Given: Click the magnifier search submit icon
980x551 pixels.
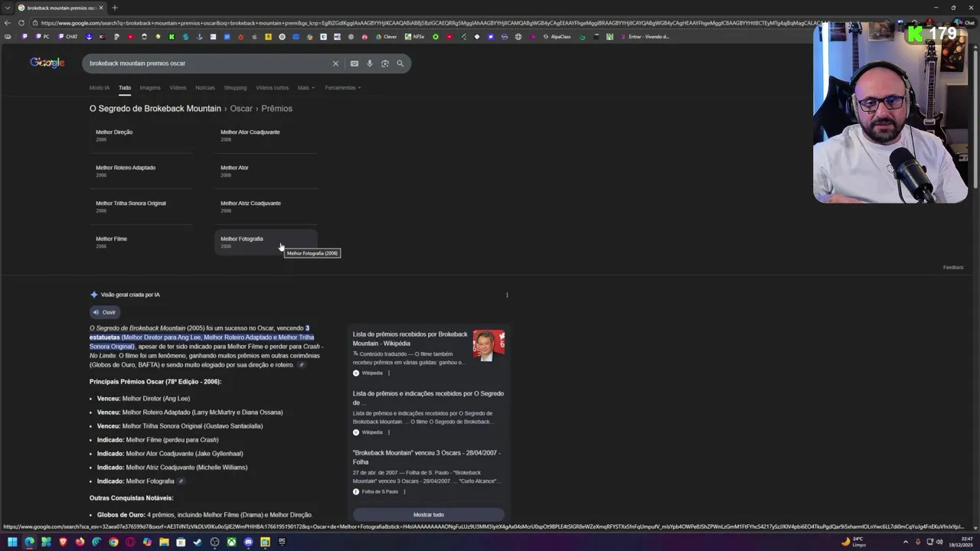Looking at the screenshot, I should coord(400,64).
